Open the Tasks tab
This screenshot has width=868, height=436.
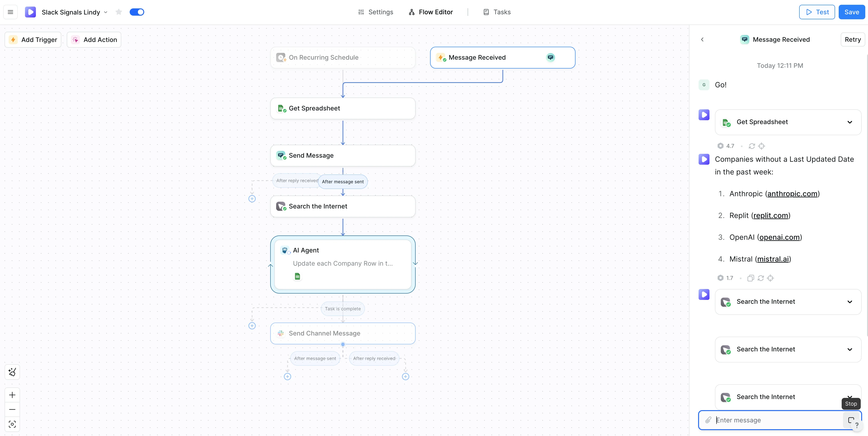coord(497,12)
